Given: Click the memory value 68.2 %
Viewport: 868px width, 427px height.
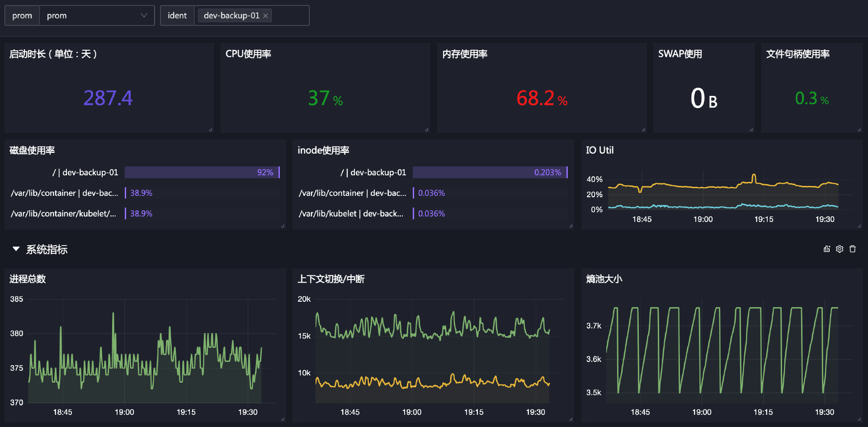Looking at the screenshot, I should (x=542, y=98).
